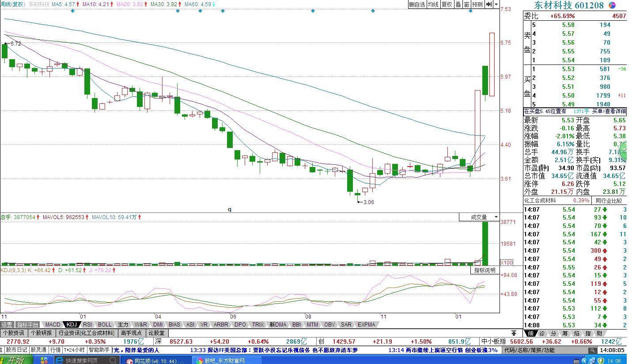Click 查看详细 for buy orders
This screenshot has height=364, width=636.
[616, 111]
